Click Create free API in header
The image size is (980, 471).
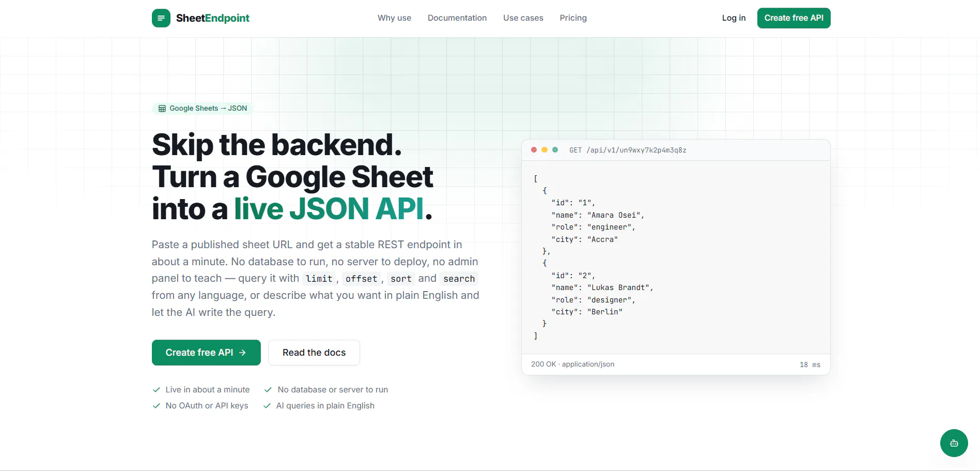(x=794, y=18)
